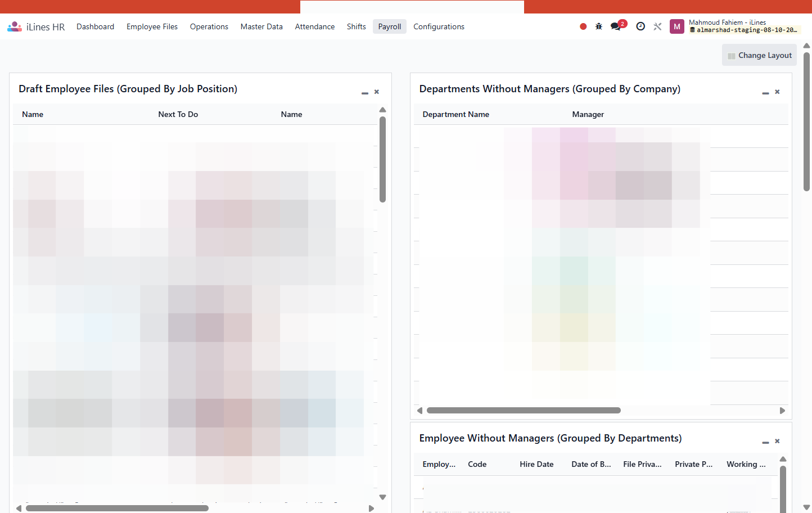The image size is (812, 513).
Task: Click the Change Layout button
Action: click(x=759, y=55)
